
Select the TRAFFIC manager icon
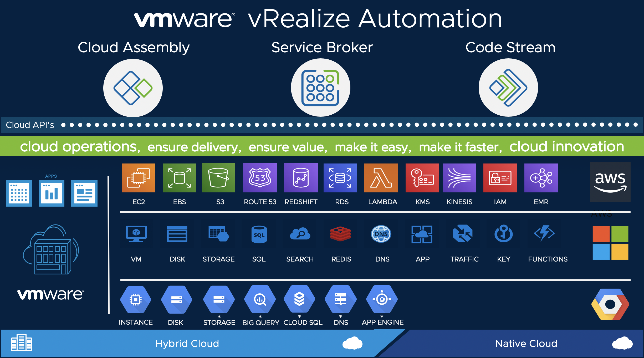click(x=463, y=234)
